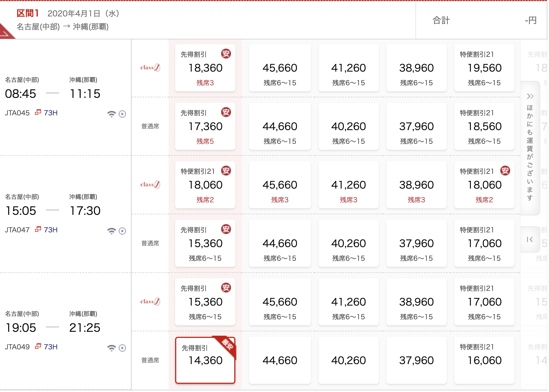Jump to first fares with bar-arrow button
The image size is (549, 392).
click(x=530, y=239)
